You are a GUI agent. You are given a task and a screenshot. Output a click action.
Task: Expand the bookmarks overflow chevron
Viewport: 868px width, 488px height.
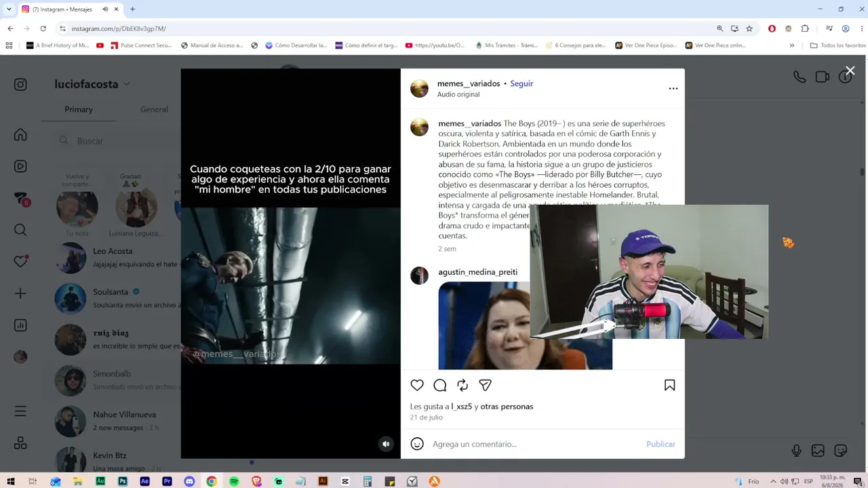pos(791,45)
